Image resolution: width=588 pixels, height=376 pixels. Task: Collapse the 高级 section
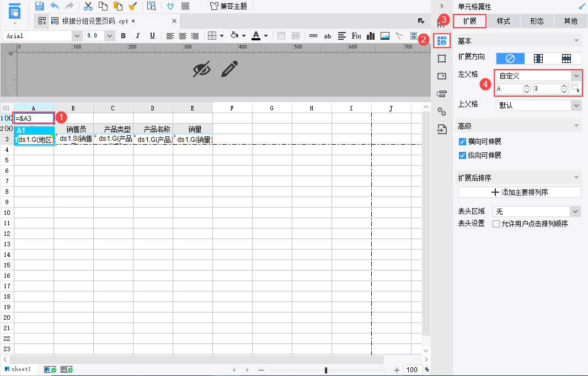[x=576, y=126]
